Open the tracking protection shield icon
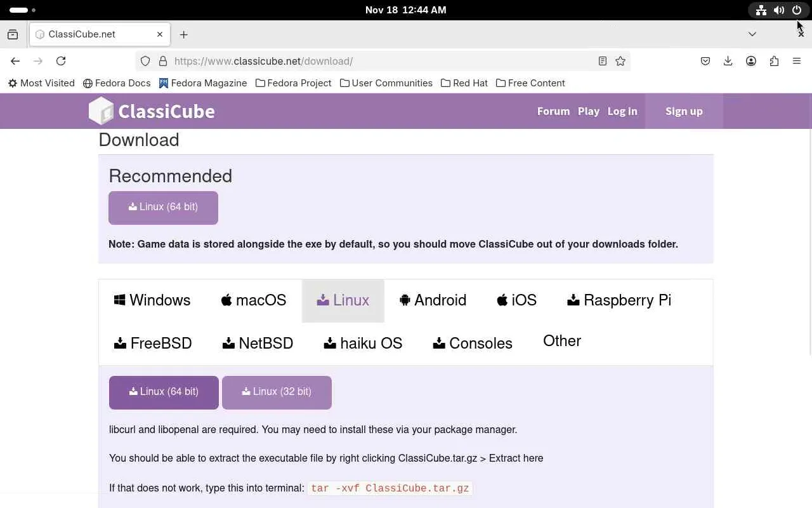Screen dimensions: 812x508 (x=145, y=61)
